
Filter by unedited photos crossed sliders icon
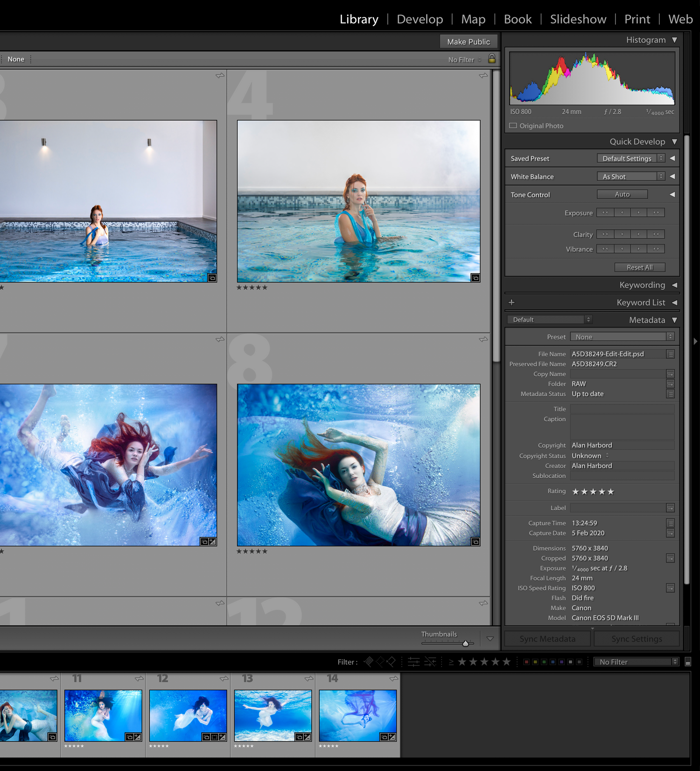(x=430, y=661)
